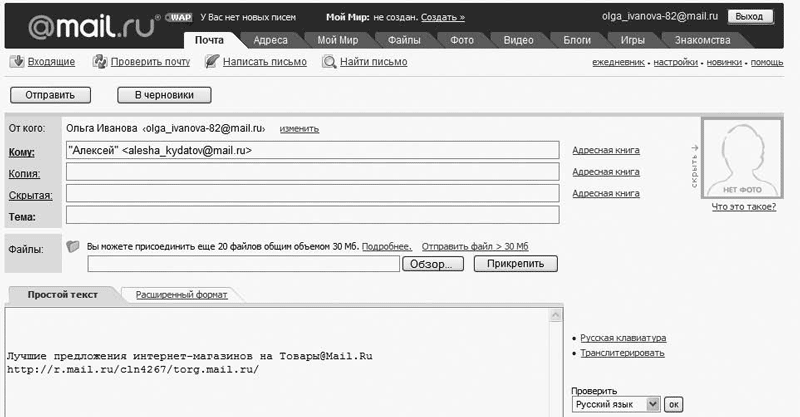
Task: Switch to the Адреса tab
Action: pyautogui.click(x=271, y=40)
